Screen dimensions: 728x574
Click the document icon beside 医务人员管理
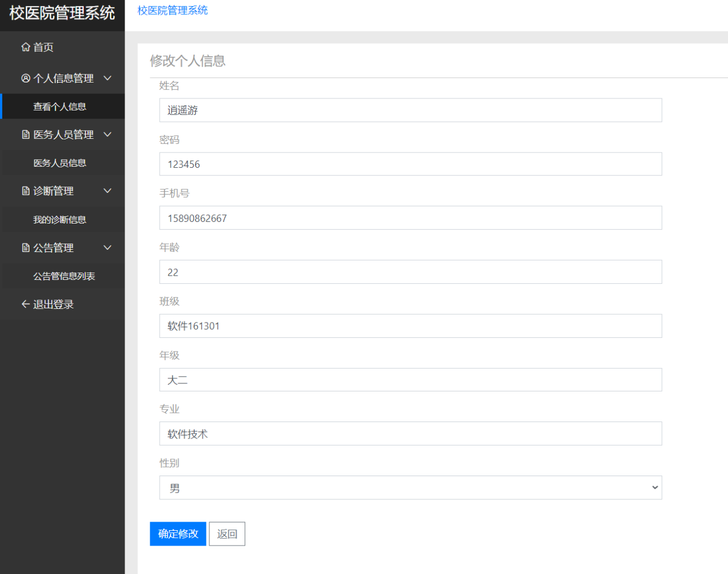[x=26, y=135]
